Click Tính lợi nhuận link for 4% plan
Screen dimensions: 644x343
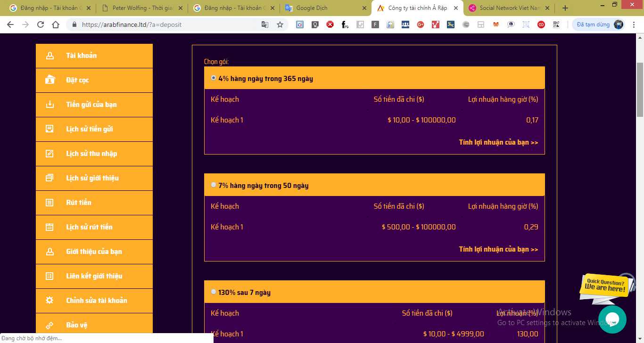click(x=498, y=142)
